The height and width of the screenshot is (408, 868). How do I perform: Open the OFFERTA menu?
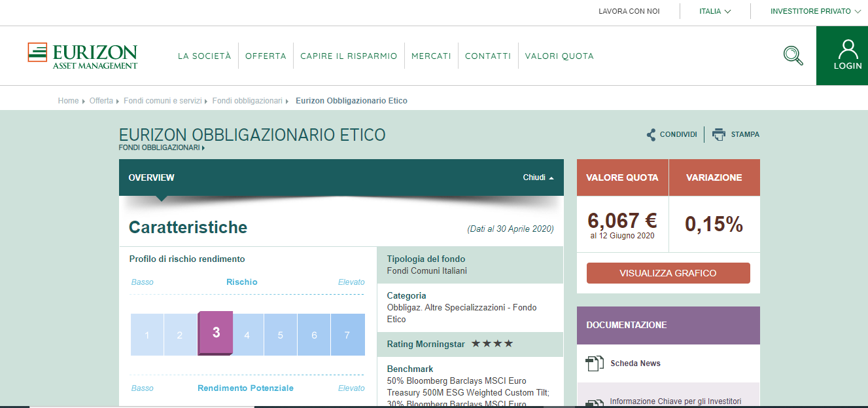(x=266, y=56)
